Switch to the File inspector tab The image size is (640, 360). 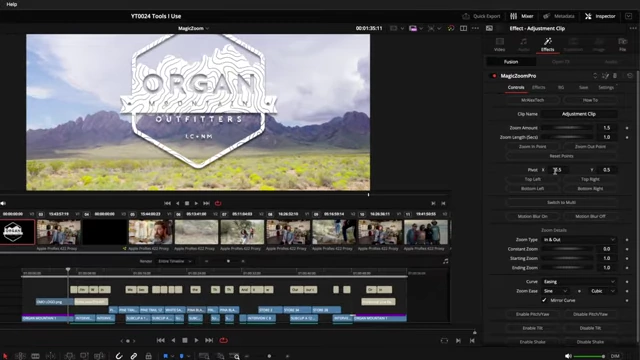(x=622, y=44)
